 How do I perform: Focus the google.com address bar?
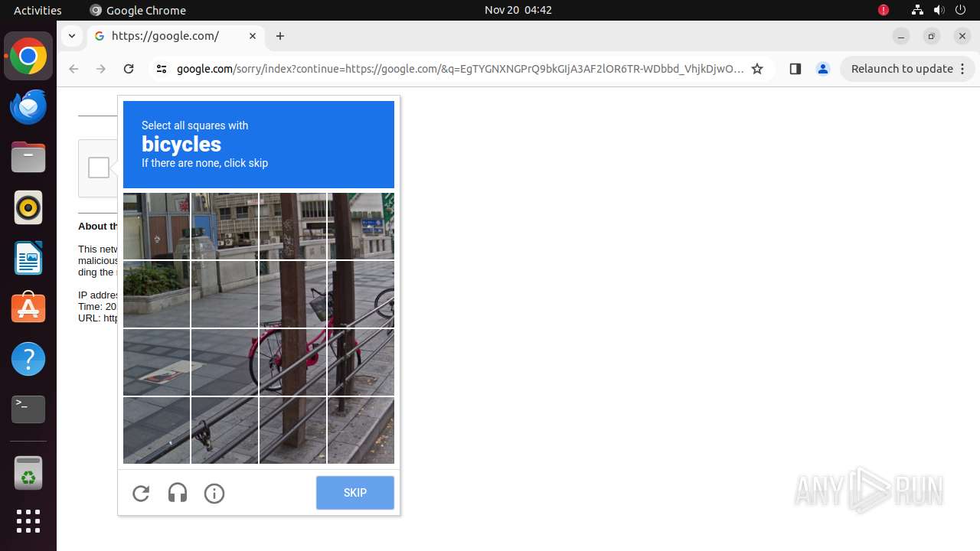click(459, 69)
